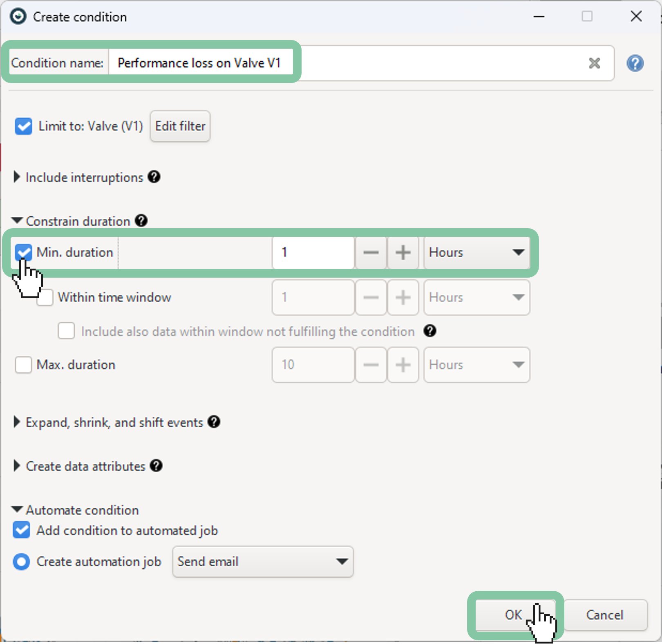Decrease Min. duration with minus button

point(371,253)
